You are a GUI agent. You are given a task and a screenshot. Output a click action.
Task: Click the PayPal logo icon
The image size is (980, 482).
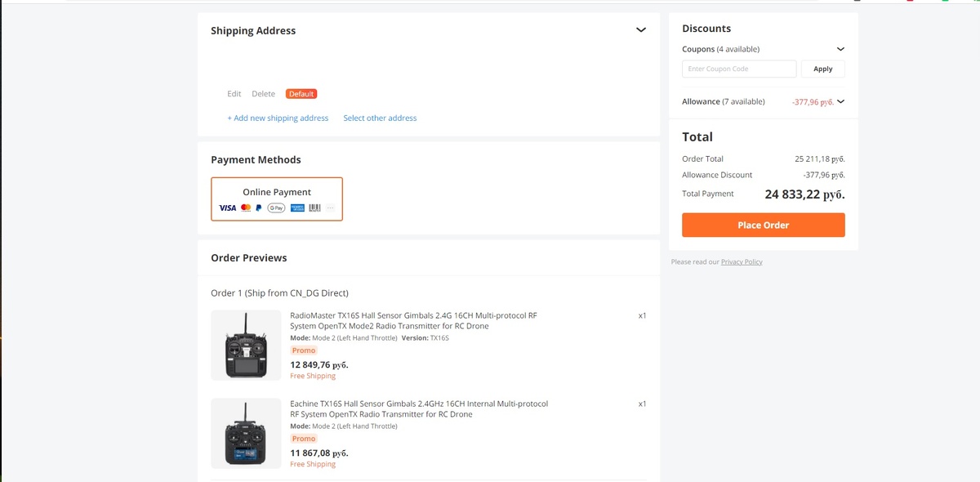tap(258, 208)
